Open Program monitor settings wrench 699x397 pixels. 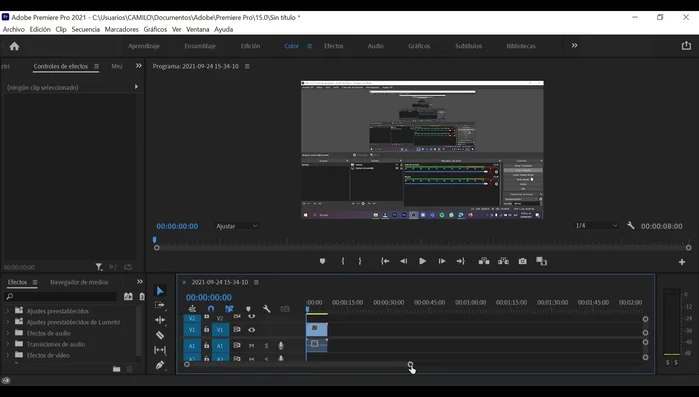[630, 225]
